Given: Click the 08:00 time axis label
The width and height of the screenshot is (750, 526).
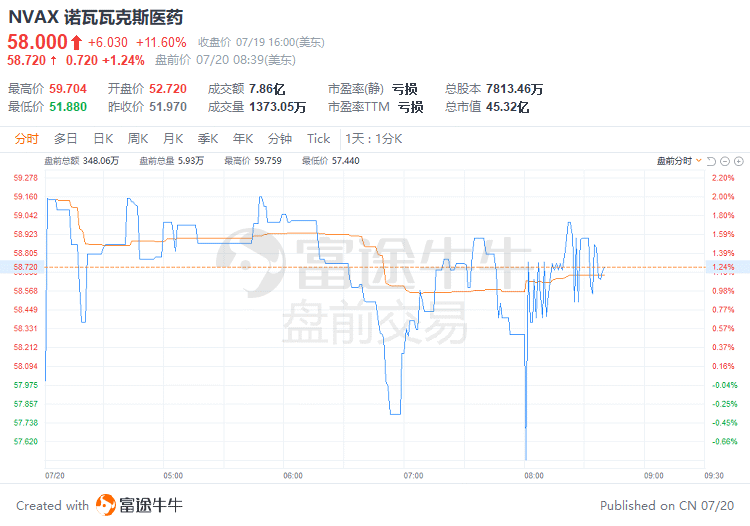Looking at the screenshot, I should (534, 475).
